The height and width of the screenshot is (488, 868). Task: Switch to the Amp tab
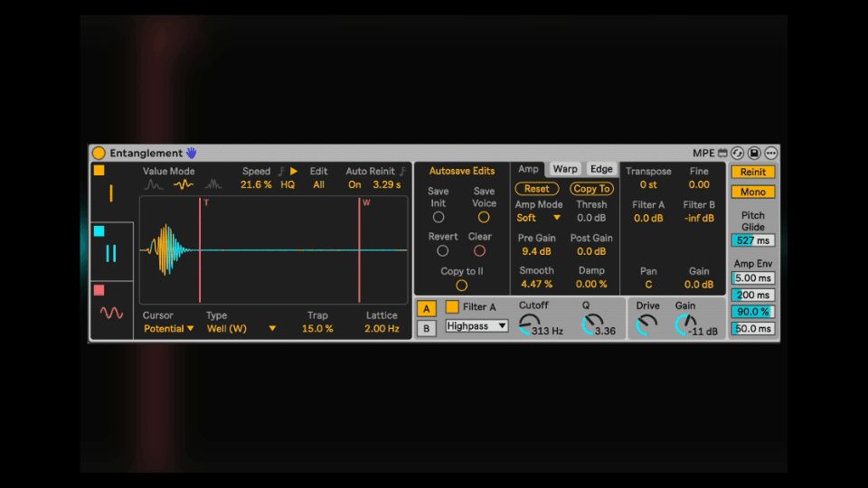click(x=528, y=169)
